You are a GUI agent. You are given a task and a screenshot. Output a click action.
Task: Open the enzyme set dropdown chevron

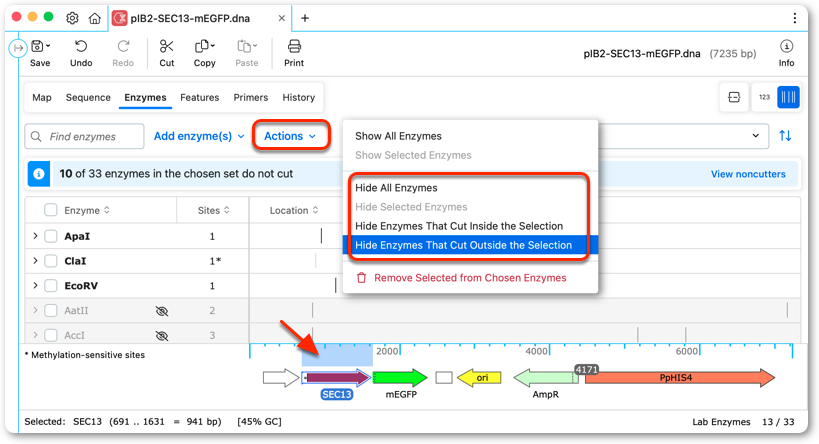pyautogui.click(x=755, y=136)
